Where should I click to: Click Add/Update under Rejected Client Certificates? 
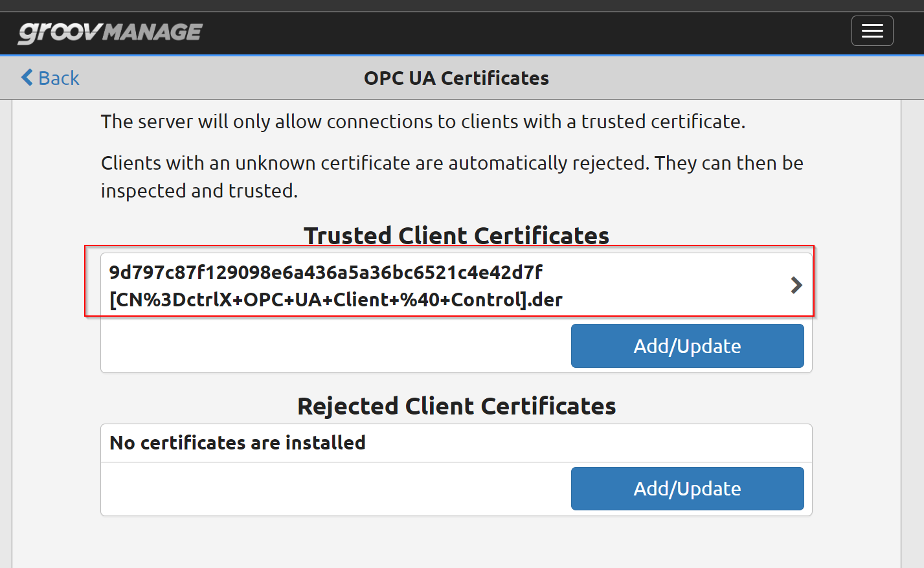(x=687, y=488)
